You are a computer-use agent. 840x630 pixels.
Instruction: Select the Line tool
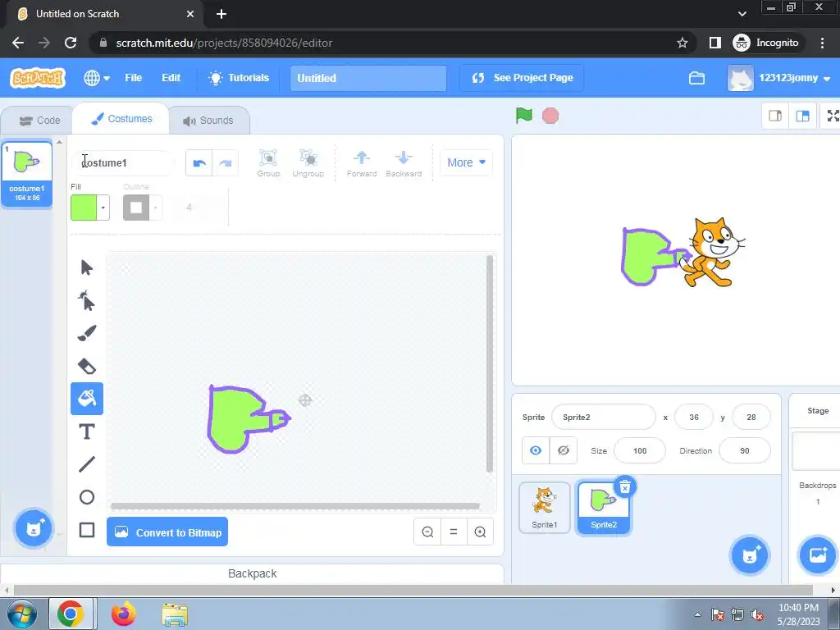(x=87, y=464)
